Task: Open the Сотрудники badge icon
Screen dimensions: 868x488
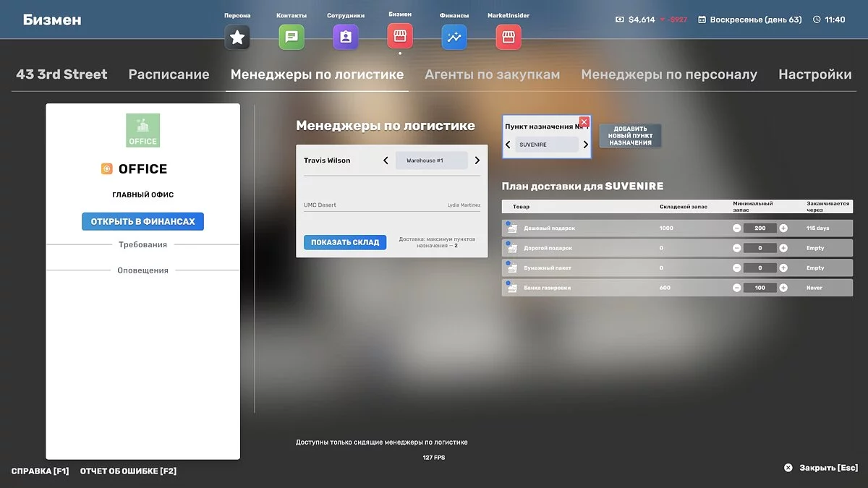Action: coord(346,37)
